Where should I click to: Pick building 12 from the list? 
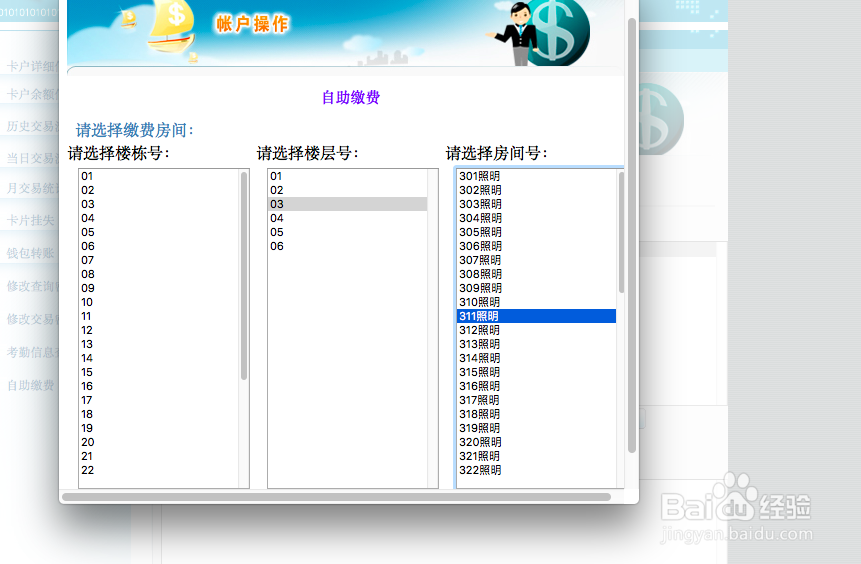tap(159, 330)
